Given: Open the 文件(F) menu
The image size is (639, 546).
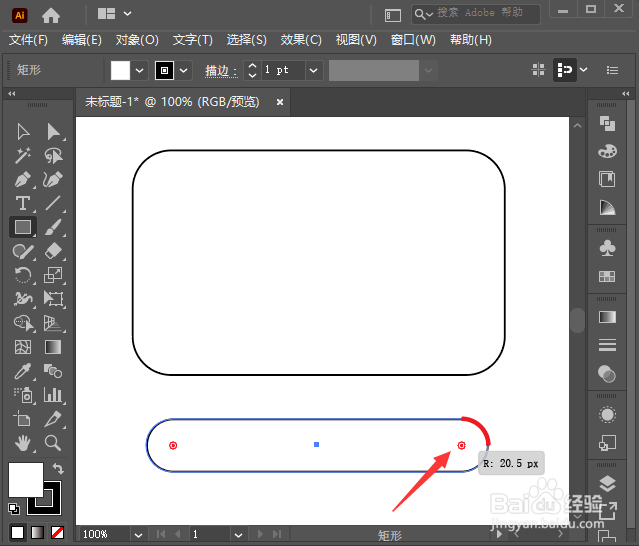Looking at the screenshot, I should click(x=29, y=40).
